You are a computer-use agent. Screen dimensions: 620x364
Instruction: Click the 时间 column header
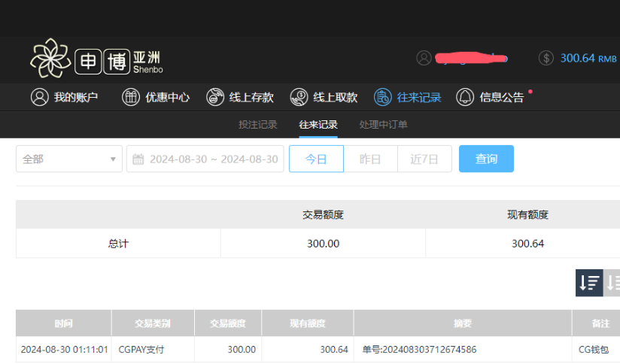pos(64,323)
